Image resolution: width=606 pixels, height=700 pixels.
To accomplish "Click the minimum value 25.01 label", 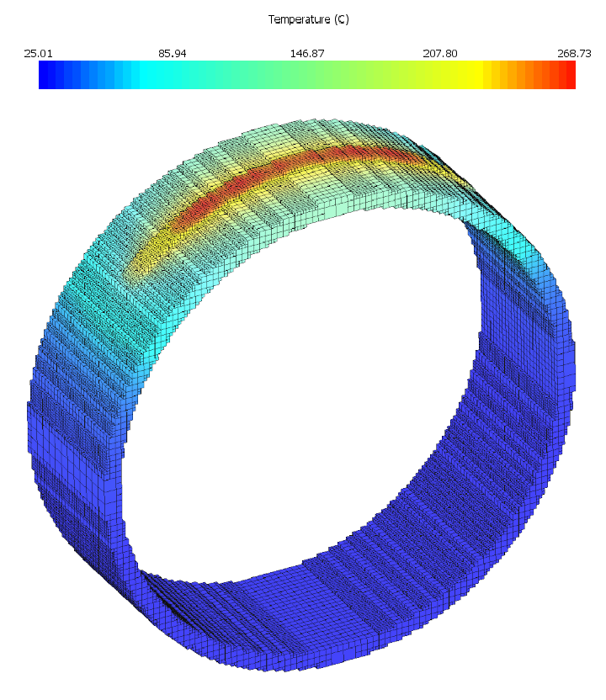I will [x=38, y=54].
